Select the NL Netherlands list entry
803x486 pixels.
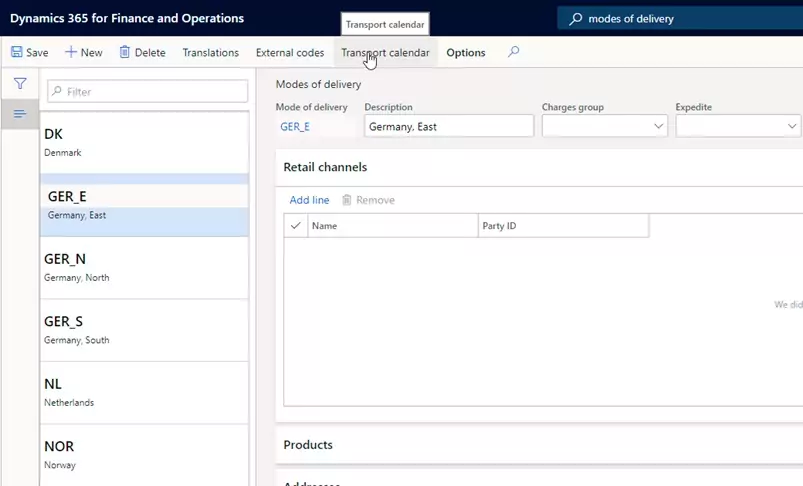(144, 392)
